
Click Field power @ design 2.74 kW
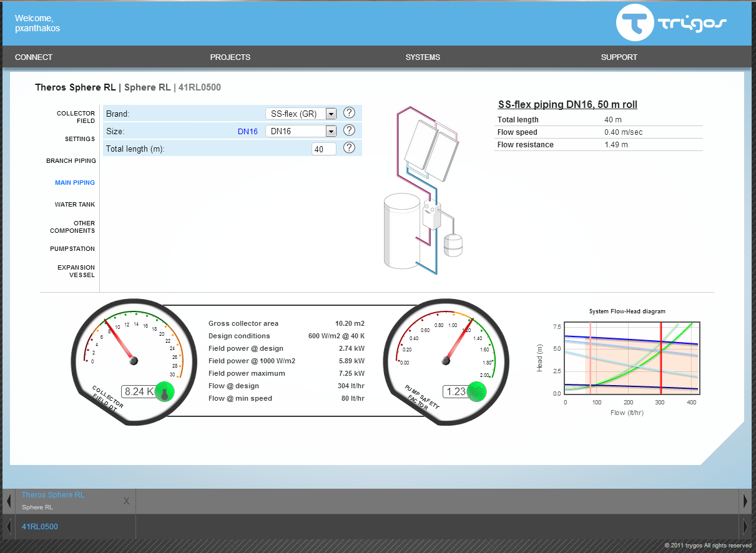coord(351,348)
